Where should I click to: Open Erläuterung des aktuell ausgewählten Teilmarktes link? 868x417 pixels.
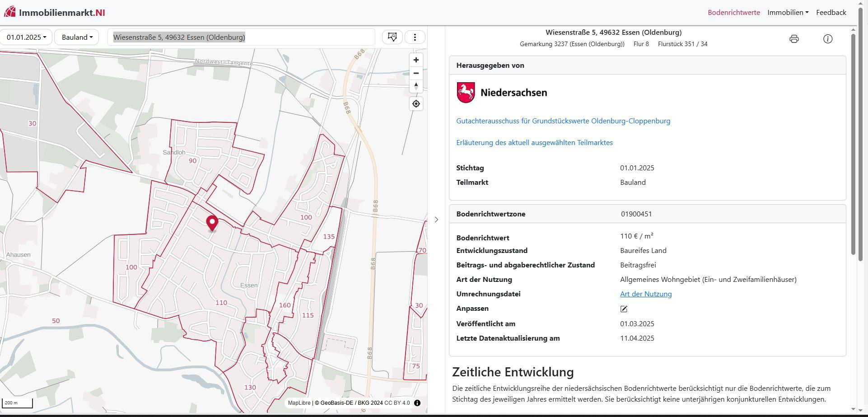click(x=534, y=143)
